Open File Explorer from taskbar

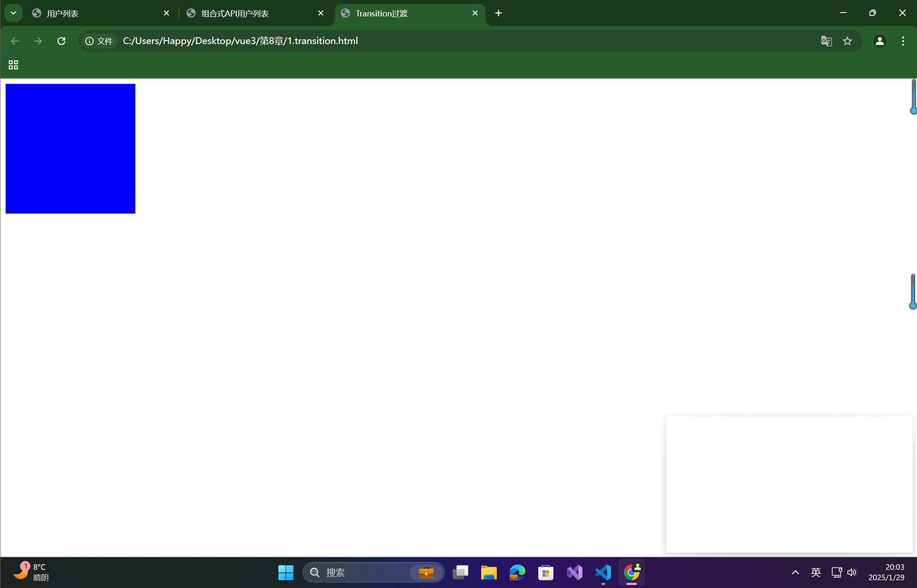[x=489, y=572]
